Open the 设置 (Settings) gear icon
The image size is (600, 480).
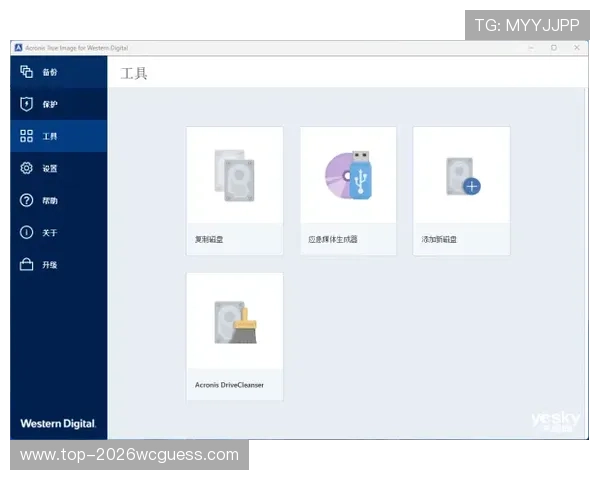click(x=26, y=168)
